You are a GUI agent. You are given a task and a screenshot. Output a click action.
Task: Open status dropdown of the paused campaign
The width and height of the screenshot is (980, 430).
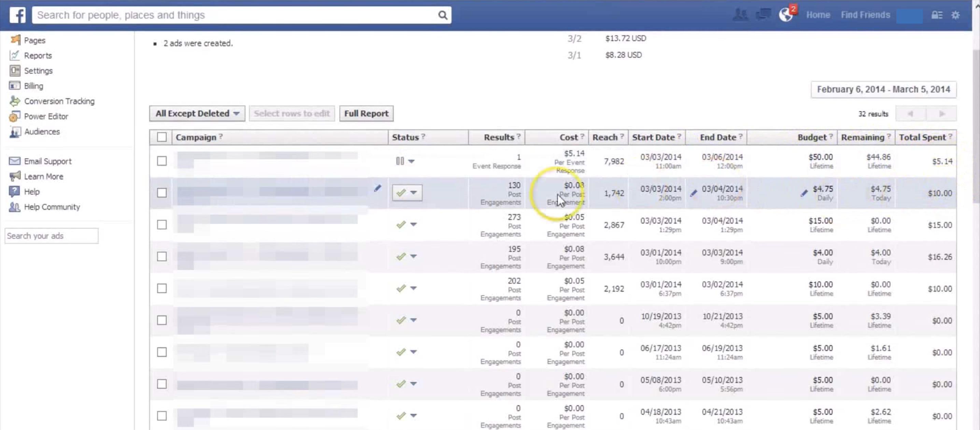coord(411,161)
